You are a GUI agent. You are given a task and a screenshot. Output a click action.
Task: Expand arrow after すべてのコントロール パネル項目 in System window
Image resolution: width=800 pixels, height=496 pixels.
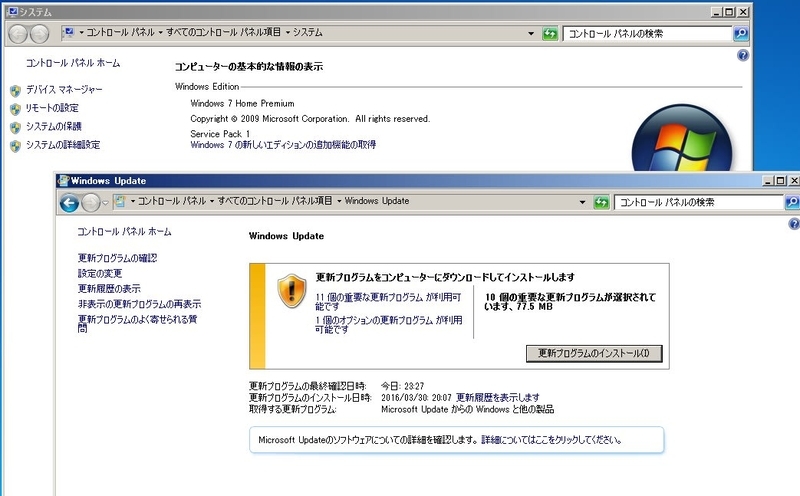click(x=288, y=33)
